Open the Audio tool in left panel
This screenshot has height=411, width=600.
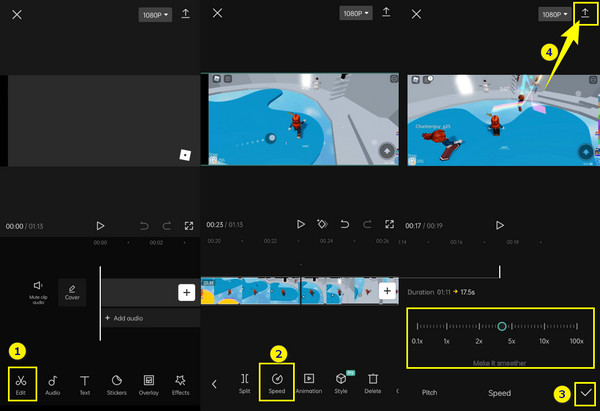[x=53, y=385]
